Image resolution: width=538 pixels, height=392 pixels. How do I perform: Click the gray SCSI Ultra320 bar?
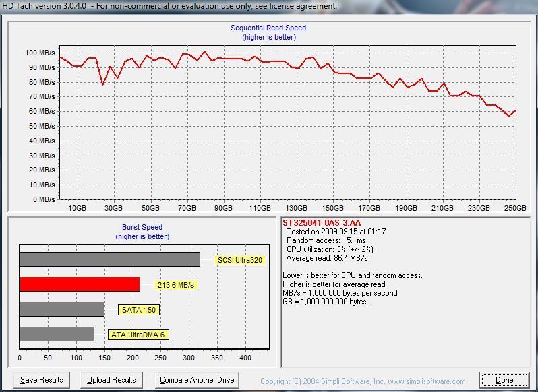pyautogui.click(x=110, y=259)
